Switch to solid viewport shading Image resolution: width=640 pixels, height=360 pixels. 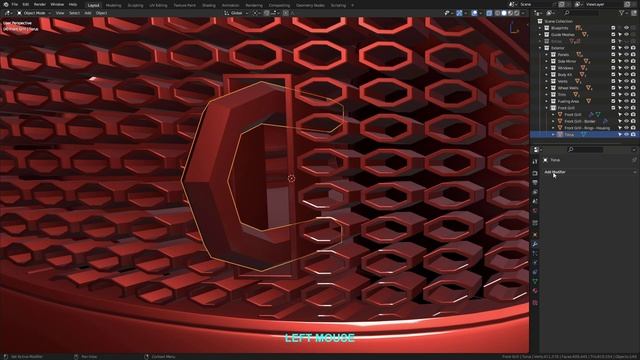coord(504,13)
